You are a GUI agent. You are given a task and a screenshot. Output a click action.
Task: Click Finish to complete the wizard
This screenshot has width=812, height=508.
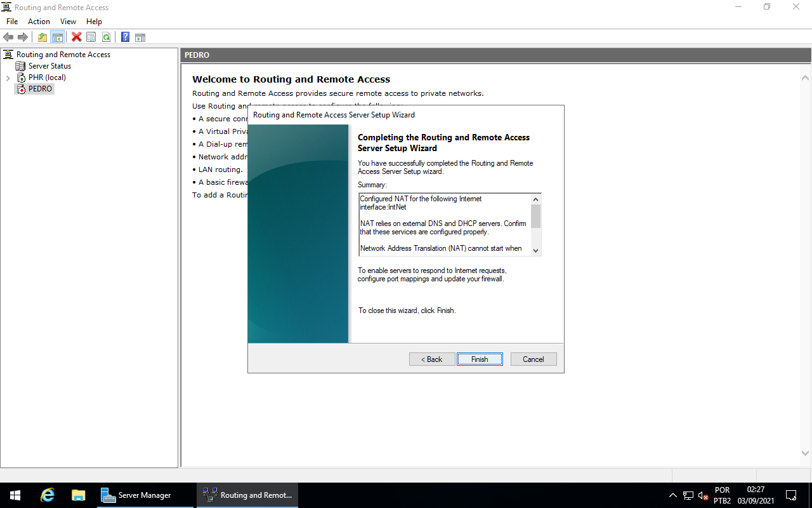(x=480, y=359)
